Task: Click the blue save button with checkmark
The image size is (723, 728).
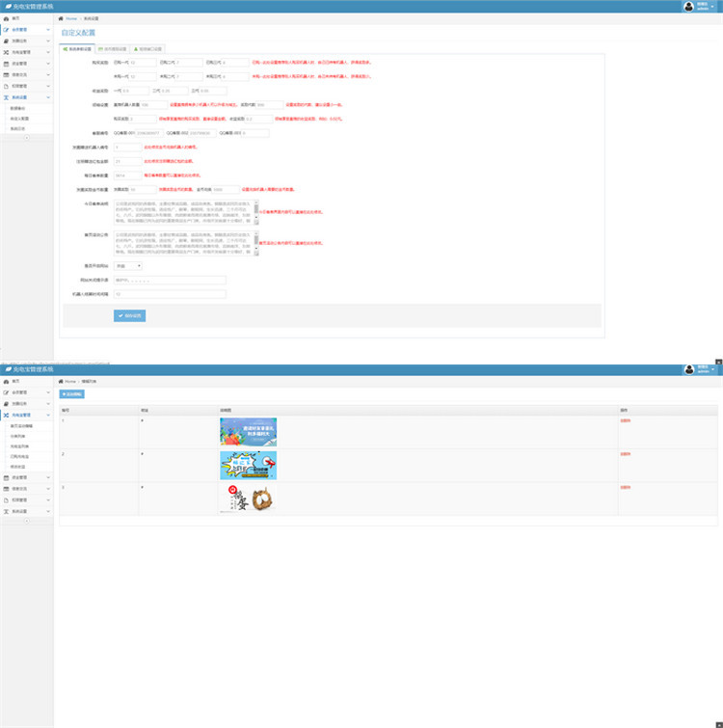Action: [x=129, y=315]
